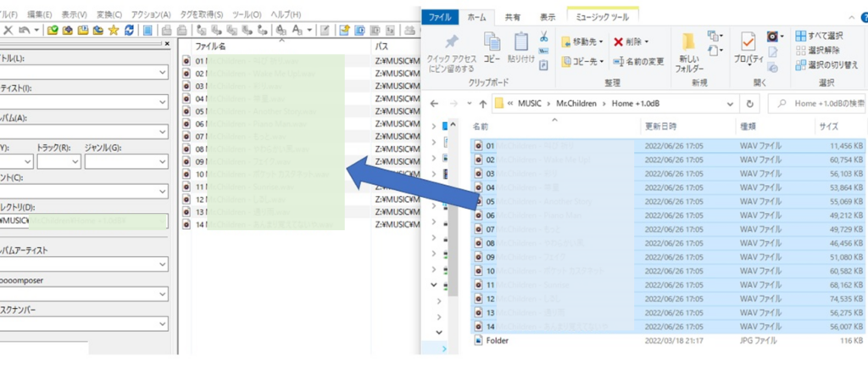Click すべて選択 select all button
The image size is (868, 370).
pos(825,36)
